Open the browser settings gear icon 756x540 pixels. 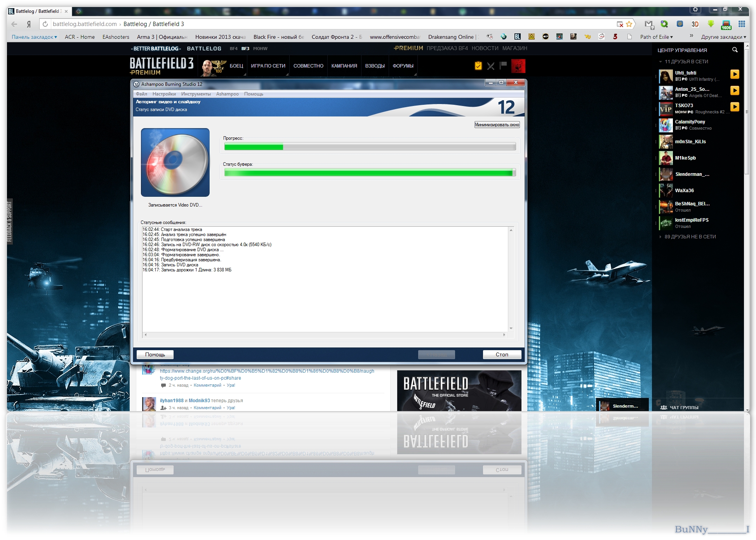(x=695, y=9)
